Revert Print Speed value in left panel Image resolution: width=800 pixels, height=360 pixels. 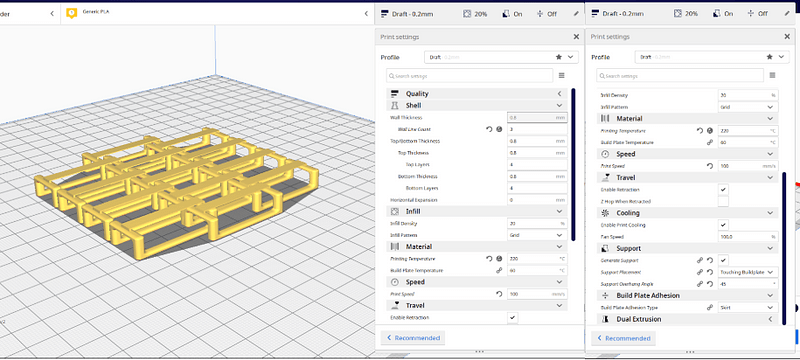click(499, 294)
